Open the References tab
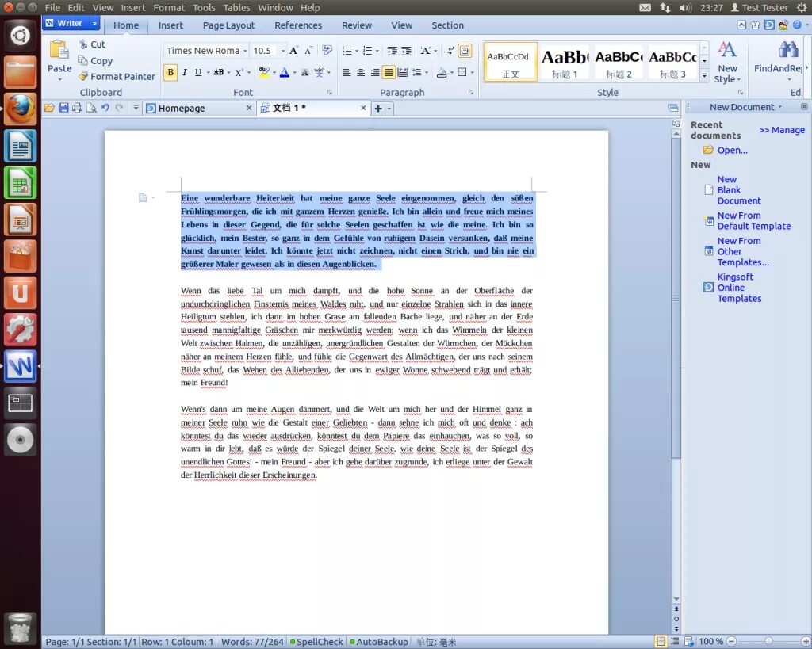The width and height of the screenshot is (812, 649). 298,25
